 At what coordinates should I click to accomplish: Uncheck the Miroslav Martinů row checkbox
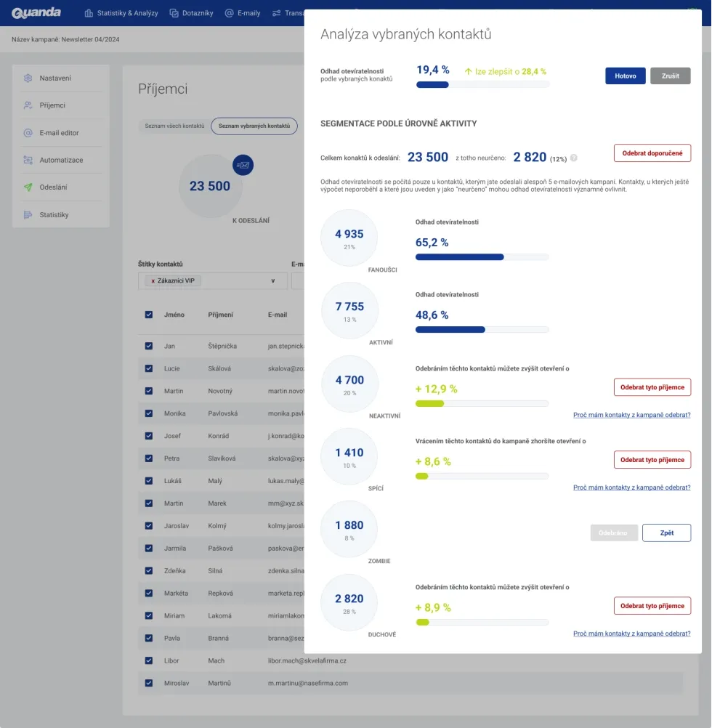(x=149, y=683)
